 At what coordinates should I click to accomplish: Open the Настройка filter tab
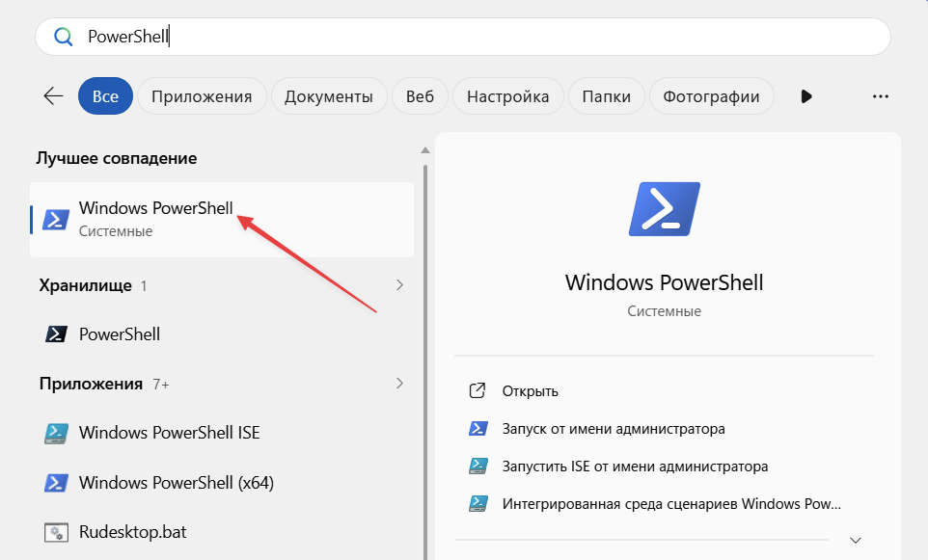pyautogui.click(x=507, y=95)
